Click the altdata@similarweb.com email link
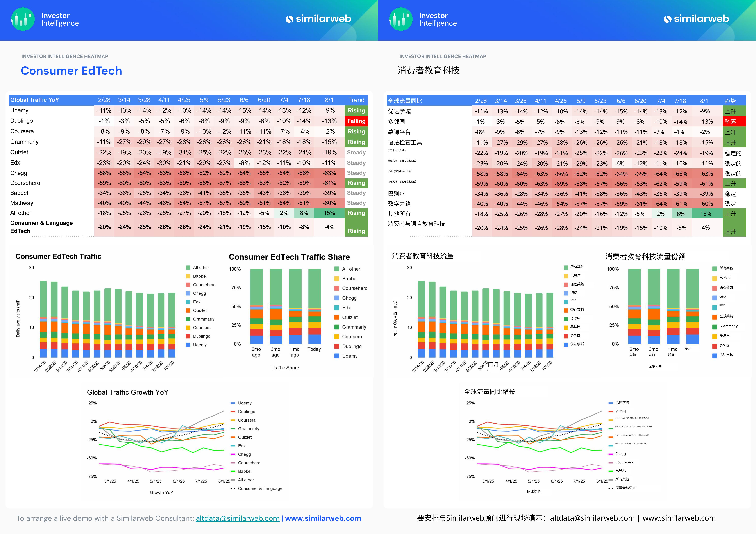Viewport: 756px width, 534px height. (x=237, y=518)
